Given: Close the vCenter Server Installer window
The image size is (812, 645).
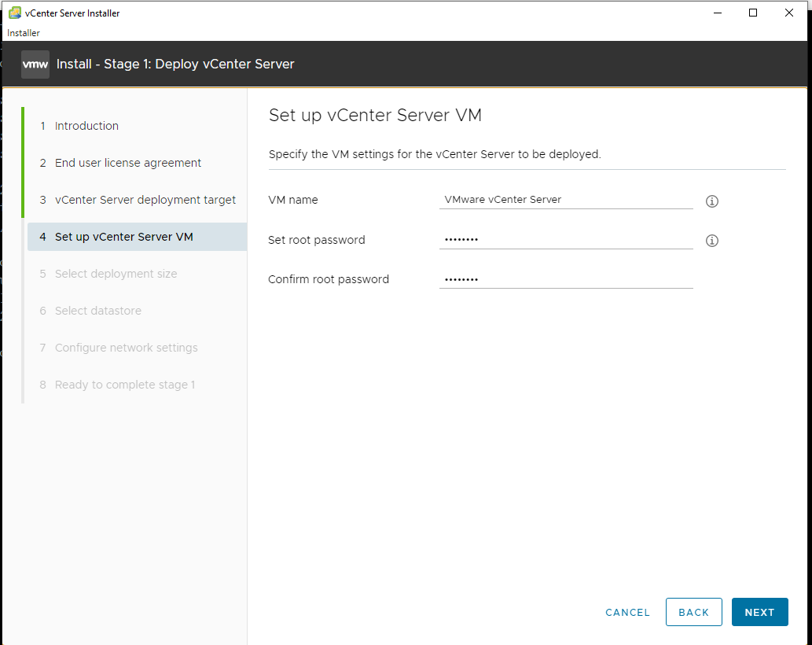Looking at the screenshot, I should coord(788,13).
